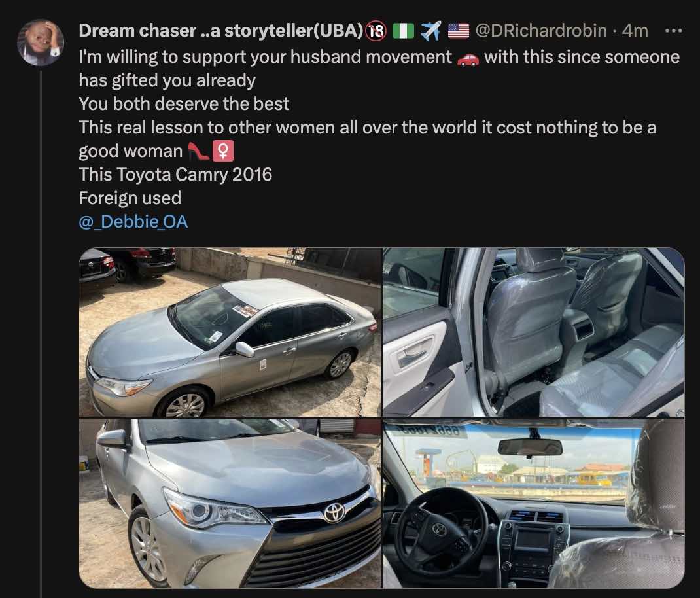The height and width of the screenshot is (598, 700).
Task: Click the 4m timestamp to open the tweet
Action: (631, 29)
